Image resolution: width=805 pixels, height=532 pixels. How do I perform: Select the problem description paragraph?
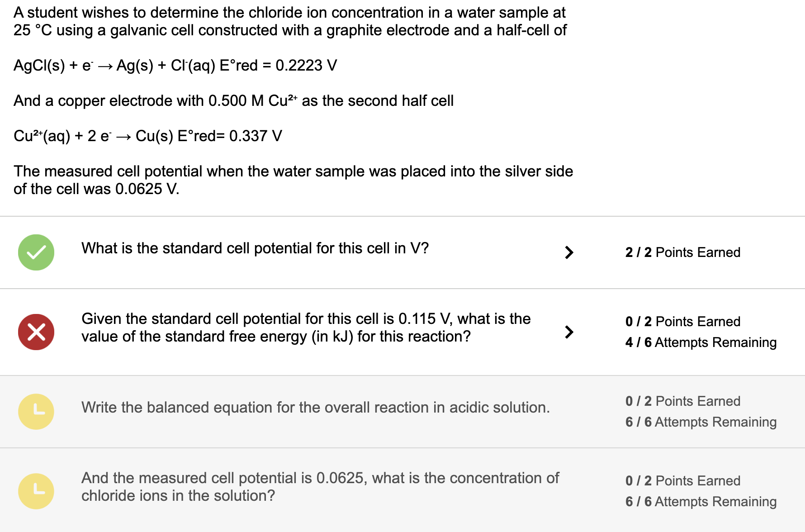point(289,21)
